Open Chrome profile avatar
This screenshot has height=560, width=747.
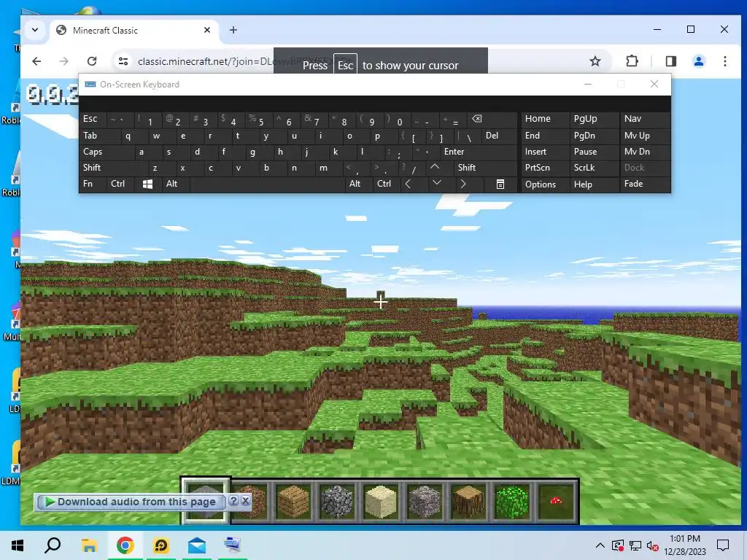(x=698, y=61)
